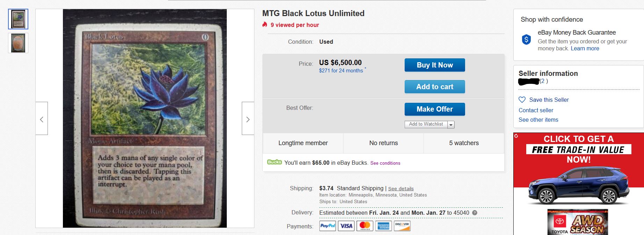Click the Add to cart button
644x235 pixels.
pos(435,87)
